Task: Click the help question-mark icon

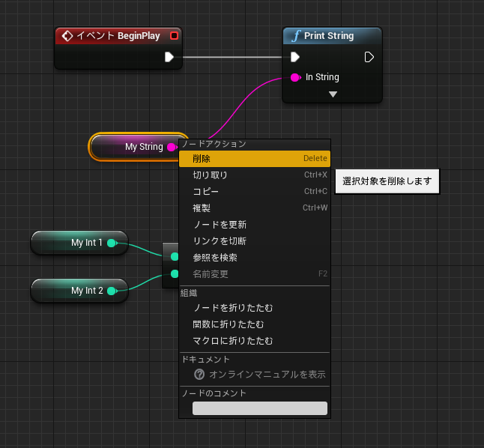Action: pos(199,375)
